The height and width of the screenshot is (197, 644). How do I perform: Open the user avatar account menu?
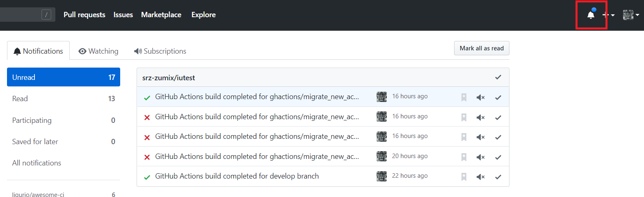pos(631,15)
